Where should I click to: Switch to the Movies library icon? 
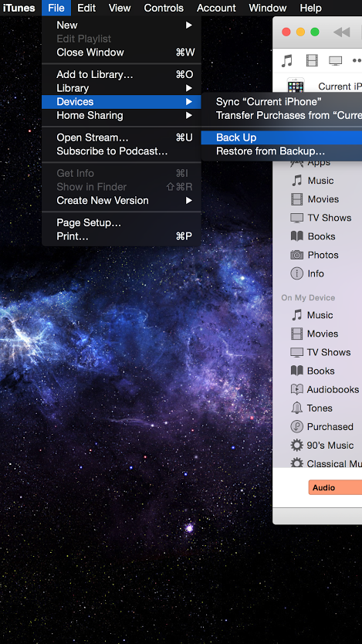312,61
